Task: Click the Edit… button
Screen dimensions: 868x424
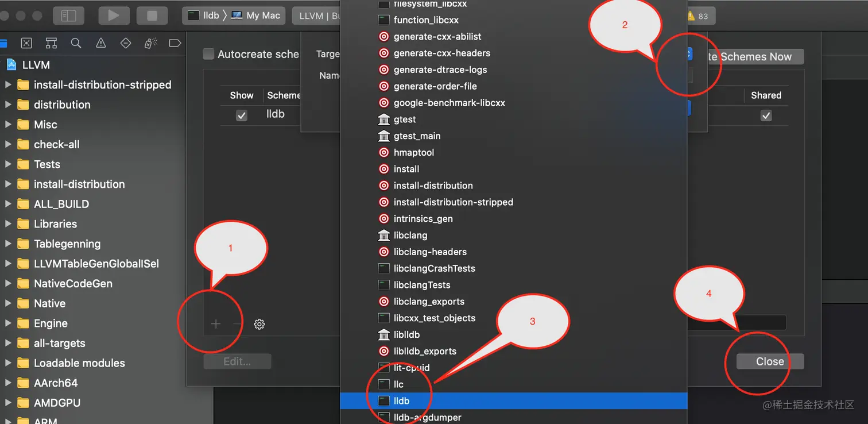Action: 237,361
